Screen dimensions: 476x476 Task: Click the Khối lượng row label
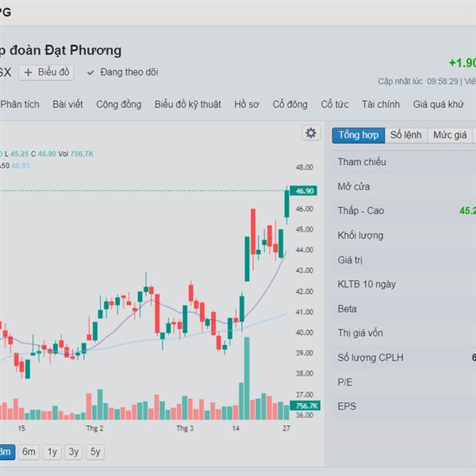point(360,236)
